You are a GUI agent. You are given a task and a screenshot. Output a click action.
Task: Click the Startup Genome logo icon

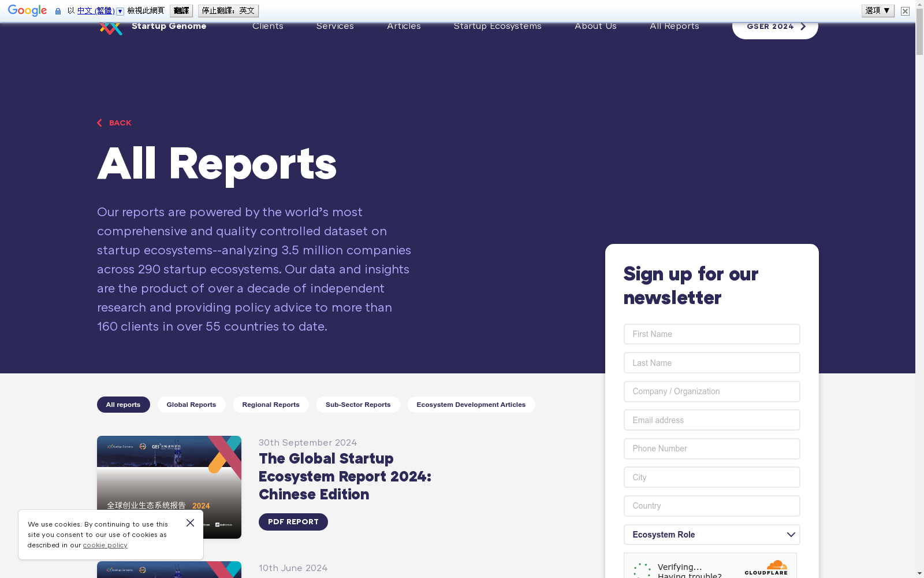coord(110,28)
